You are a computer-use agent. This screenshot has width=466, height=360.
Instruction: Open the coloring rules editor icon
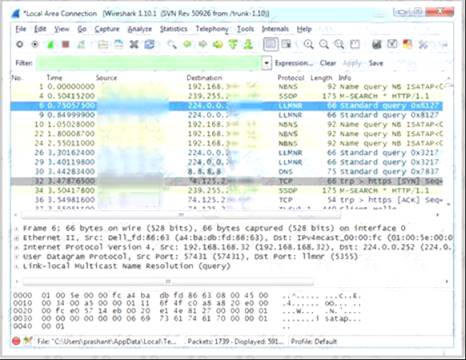pos(407,44)
